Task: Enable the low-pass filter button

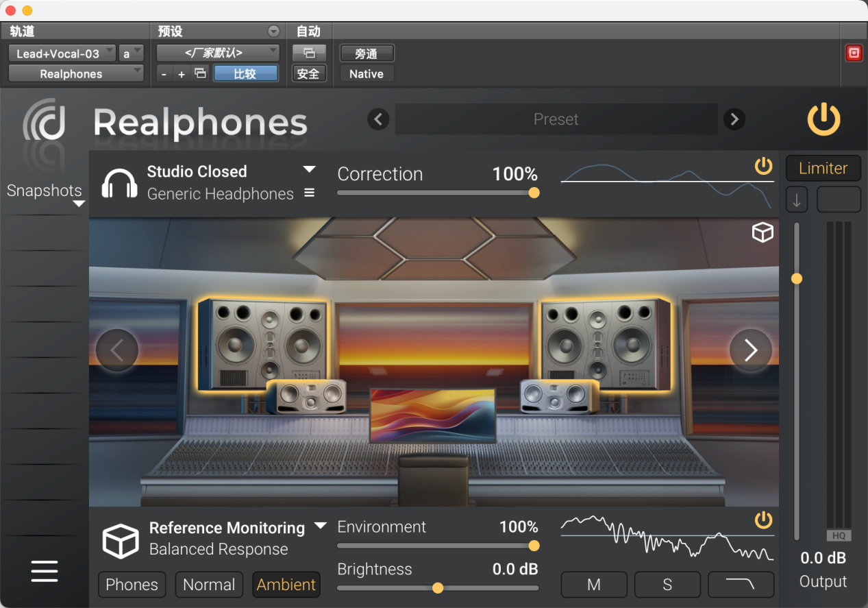Action: [741, 585]
